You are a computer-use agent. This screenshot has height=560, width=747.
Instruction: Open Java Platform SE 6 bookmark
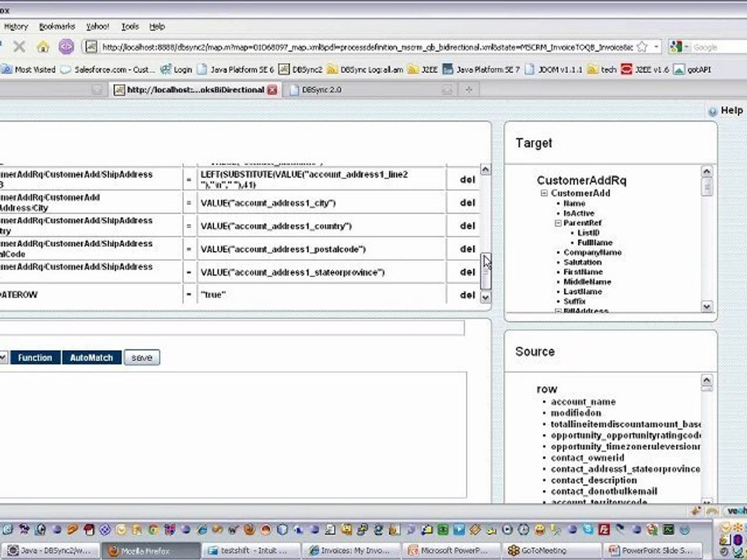[x=236, y=69]
